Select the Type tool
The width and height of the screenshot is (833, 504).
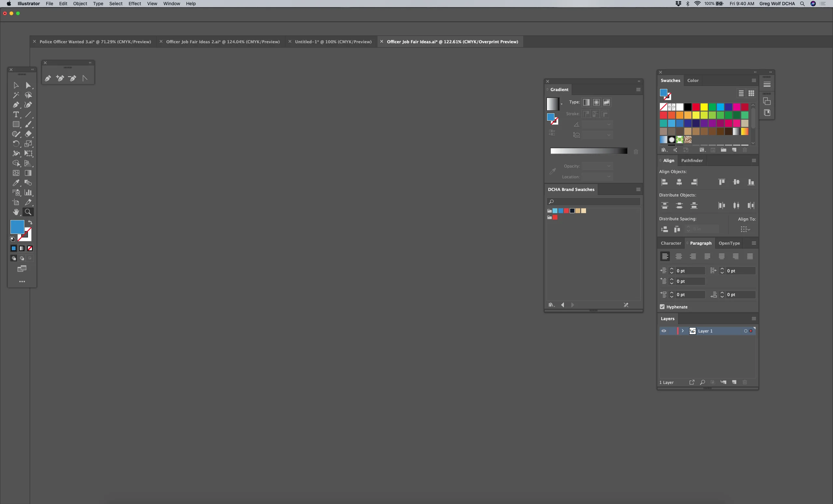pyautogui.click(x=16, y=115)
